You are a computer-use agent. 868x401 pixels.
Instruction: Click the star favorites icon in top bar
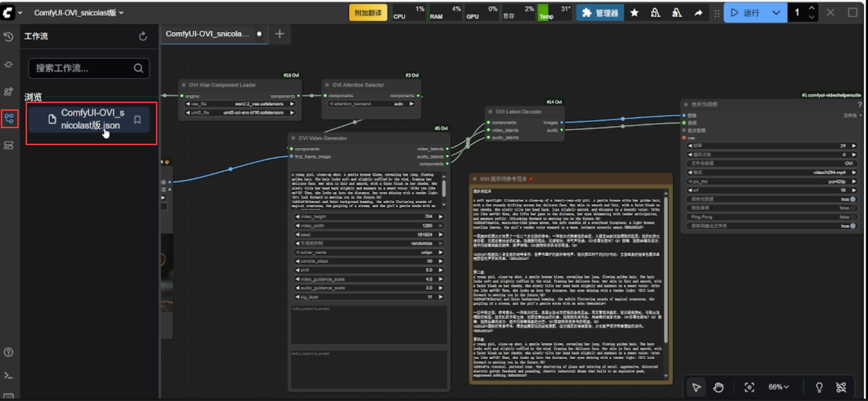coord(634,13)
